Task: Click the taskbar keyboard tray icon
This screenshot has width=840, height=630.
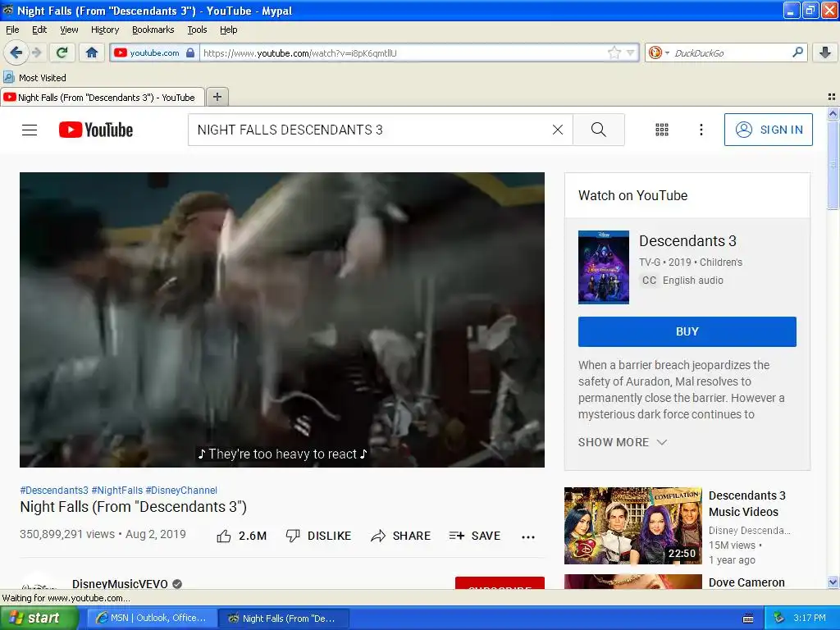Action: pyautogui.click(x=748, y=619)
